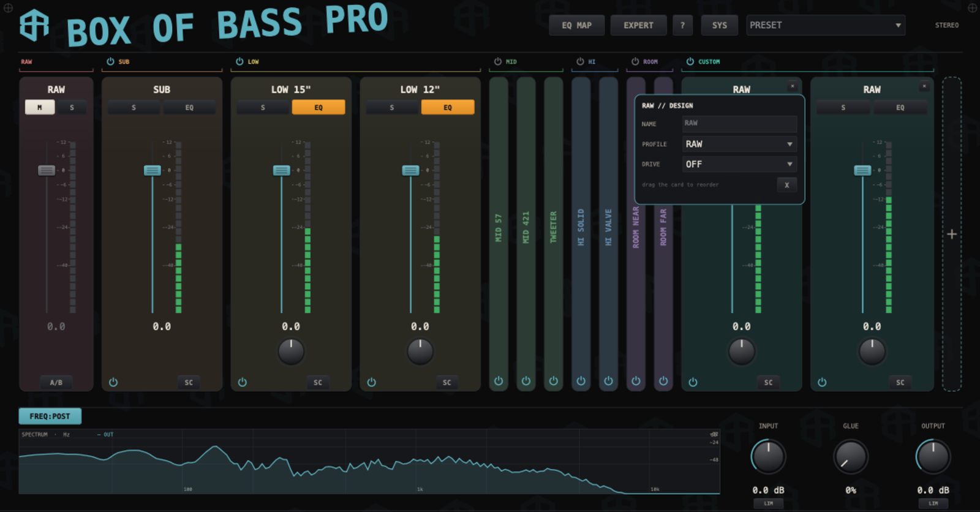Open the DRIVE dropdown set to OFF
The height and width of the screenshot is (512, 980).
740,164
